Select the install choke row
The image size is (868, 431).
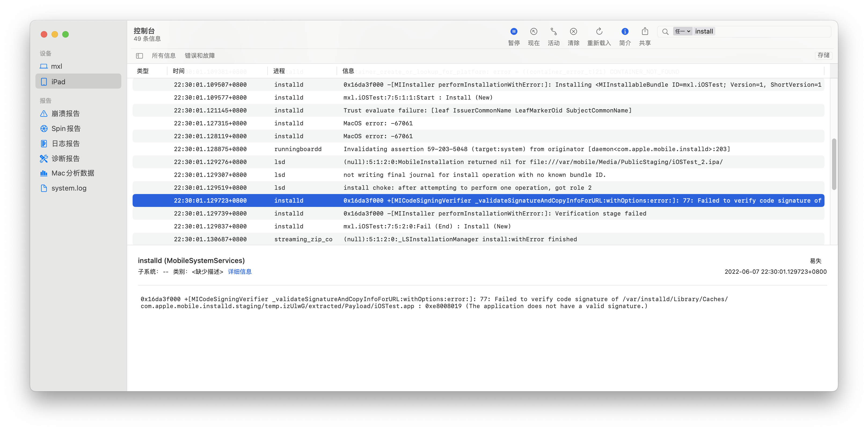(478, 188)
